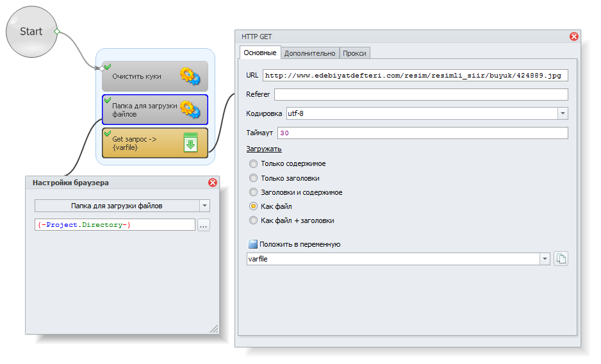Click the Настройки браузера panel title
This screenshot has height=364, width=601.
coord(70,183)
